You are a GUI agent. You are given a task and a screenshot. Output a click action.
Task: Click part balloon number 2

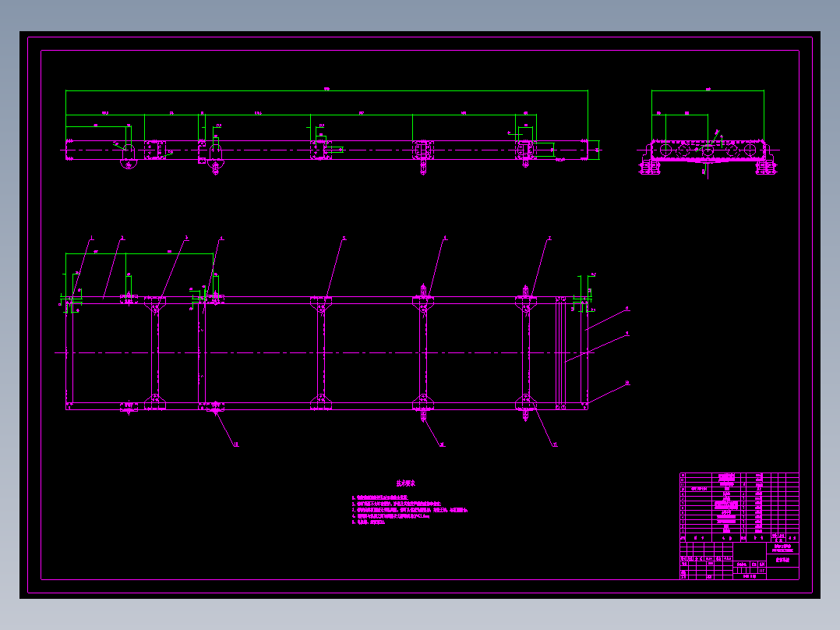coord(122,238)
